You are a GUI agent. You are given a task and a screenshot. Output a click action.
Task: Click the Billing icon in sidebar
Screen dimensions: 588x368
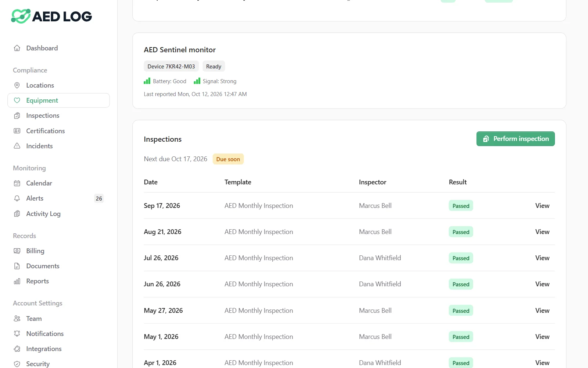[17, 251]
